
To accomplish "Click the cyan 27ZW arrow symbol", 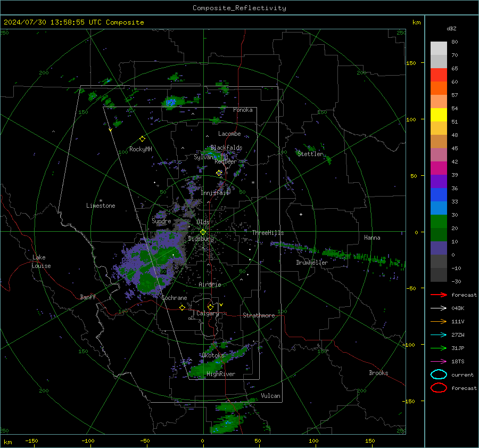I will [439, 335].
